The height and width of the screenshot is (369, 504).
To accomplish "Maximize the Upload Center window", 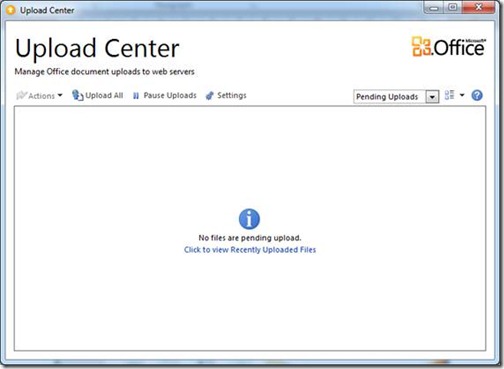I will click(x=452, y=8).
